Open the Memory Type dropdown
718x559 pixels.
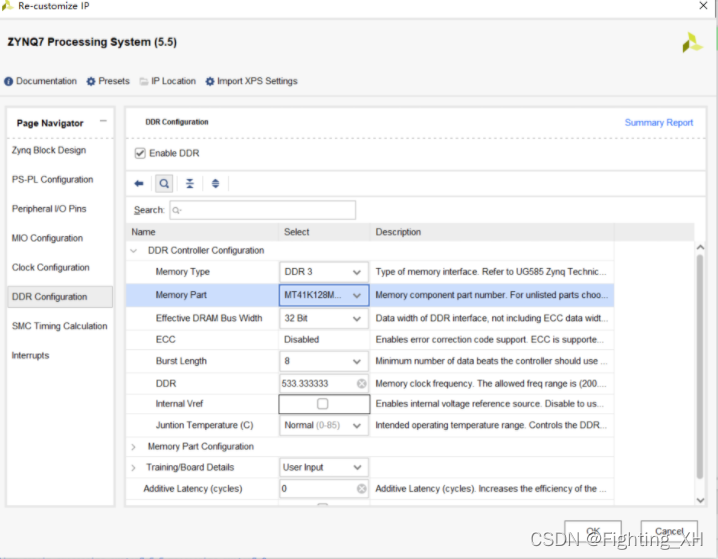tap(324, 272)
